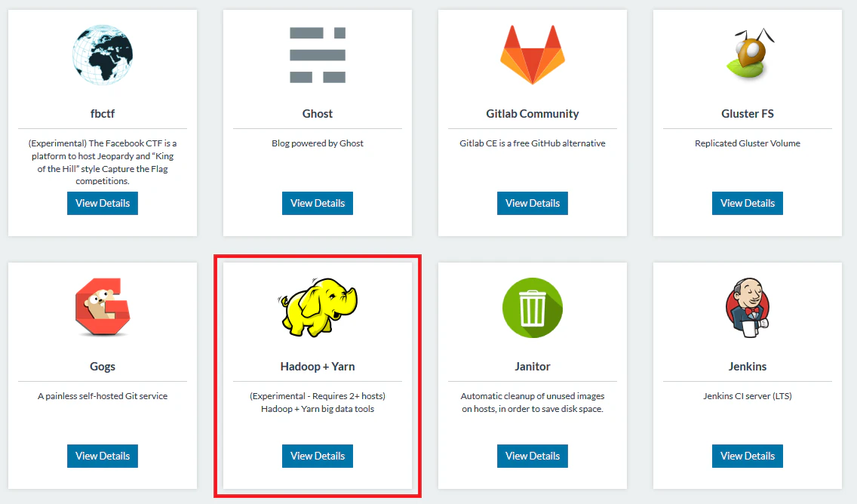The image size is (857, 504).
Task: View details of Gitlab Community
Action: click(x=533, y=204)
